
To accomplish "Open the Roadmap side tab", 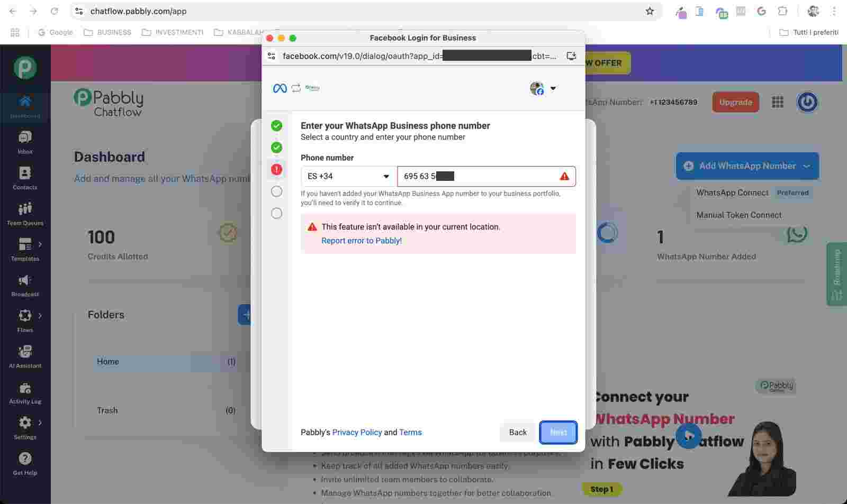I will point(836,274).
